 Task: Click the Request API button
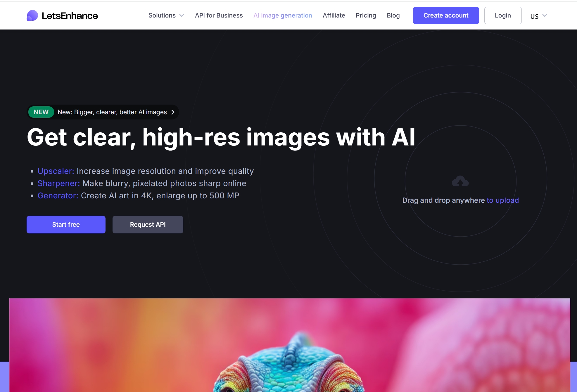click(148, 225)
